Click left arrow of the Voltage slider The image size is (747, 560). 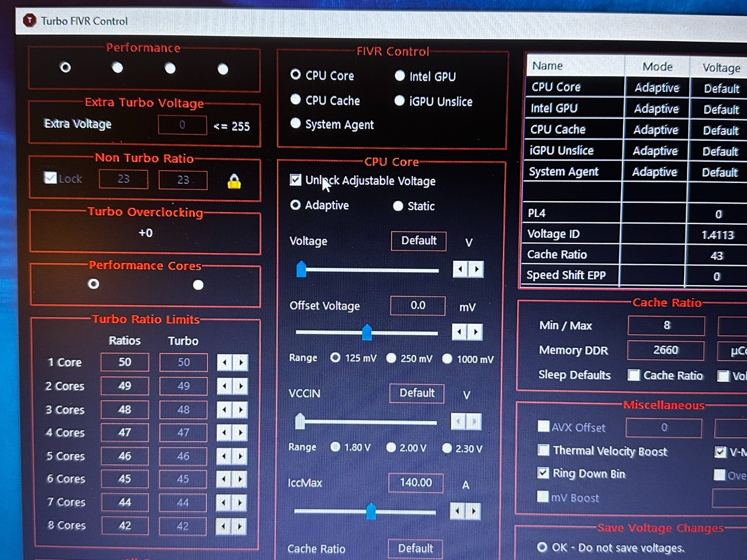(460, 269)
